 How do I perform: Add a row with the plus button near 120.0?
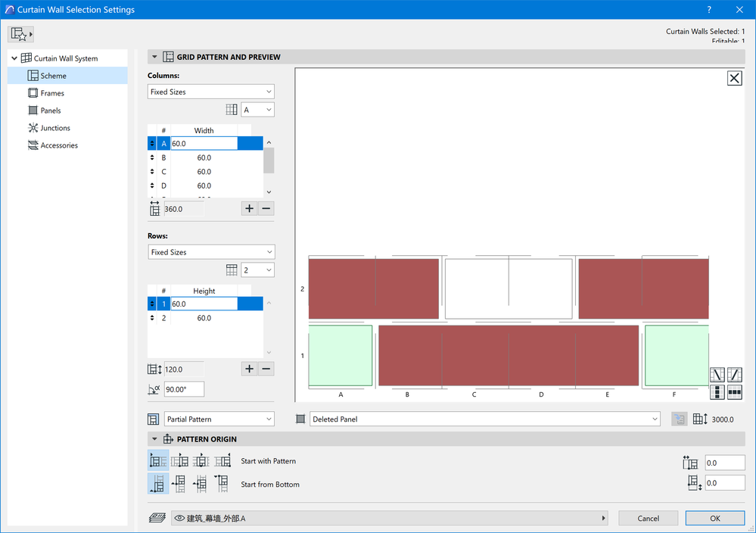(249, 369)
